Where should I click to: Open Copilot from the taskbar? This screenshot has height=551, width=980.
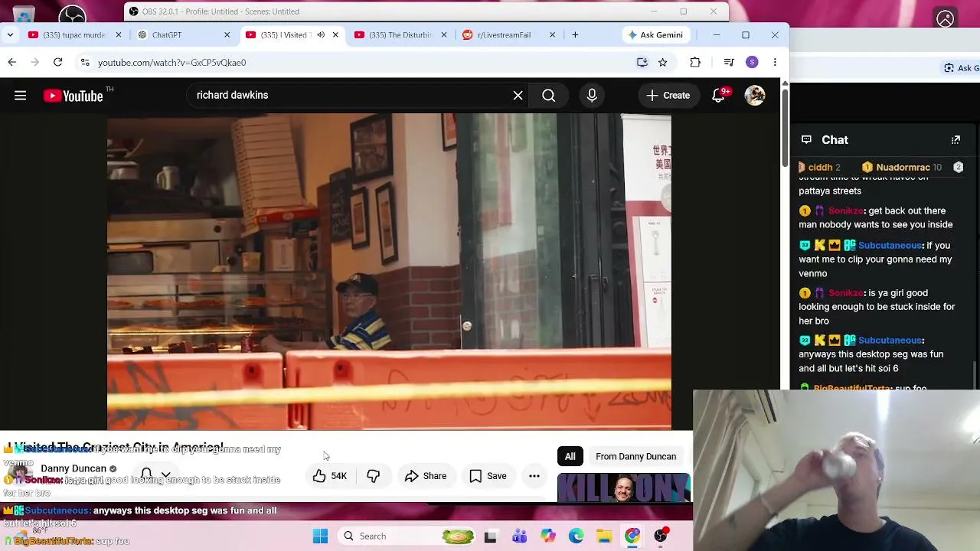click(x=547, y=536)
